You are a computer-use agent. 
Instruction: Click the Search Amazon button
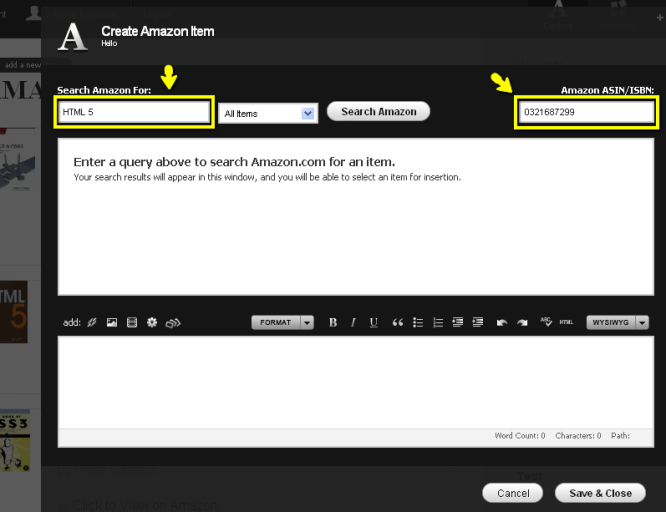(378, 112)
